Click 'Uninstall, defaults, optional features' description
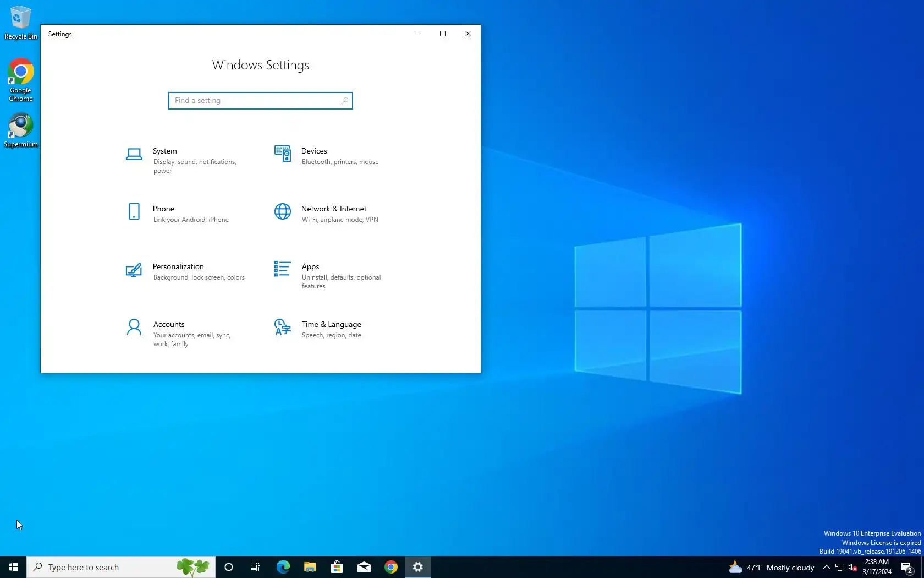 pyautogui.click(x=341, y=282)
